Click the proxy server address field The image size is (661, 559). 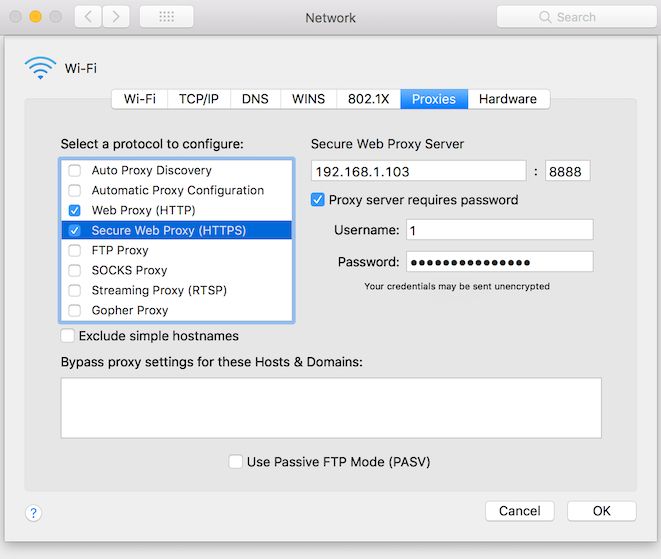click(419, 171)
